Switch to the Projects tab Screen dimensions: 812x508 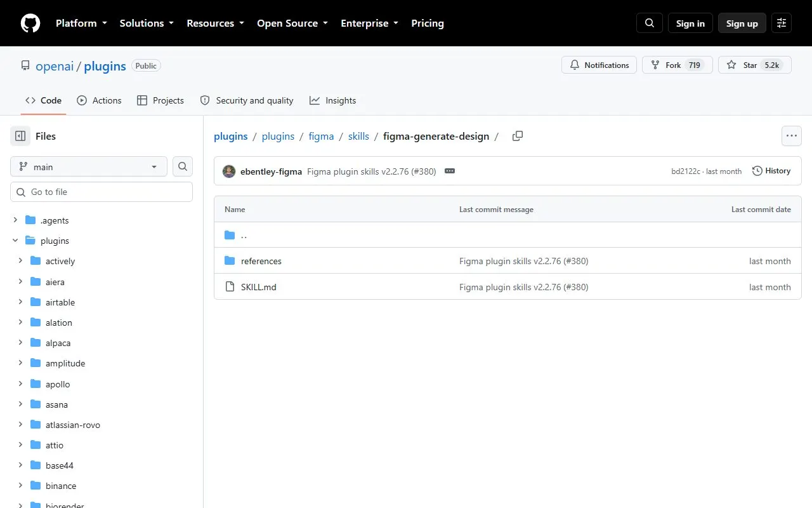point(160,100)
